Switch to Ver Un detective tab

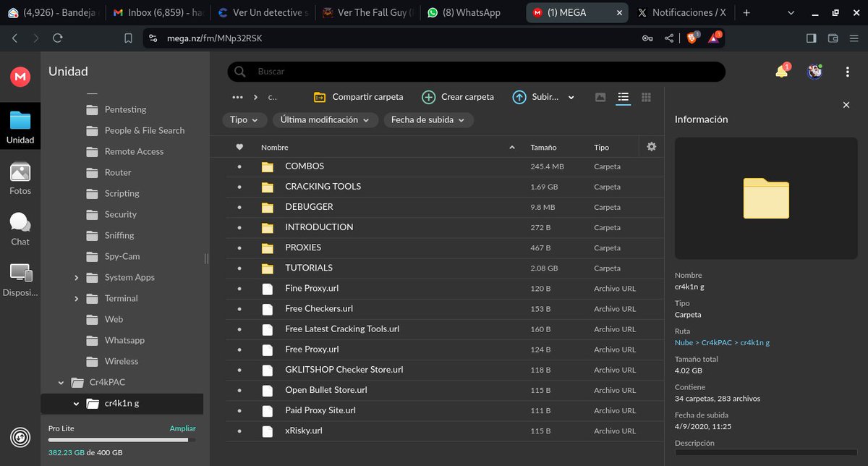coord(263,12)
